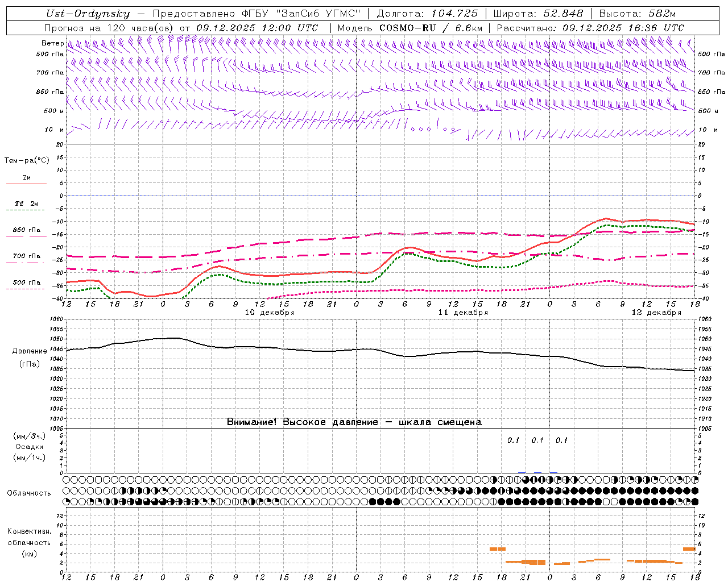This screenshot has height=582, width=728.
Task: Click the Долгота: 104.725 value
Action: (427, 14)
